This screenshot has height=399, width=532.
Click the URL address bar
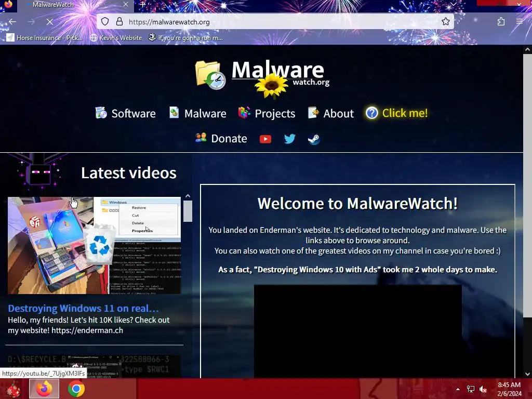275,22
